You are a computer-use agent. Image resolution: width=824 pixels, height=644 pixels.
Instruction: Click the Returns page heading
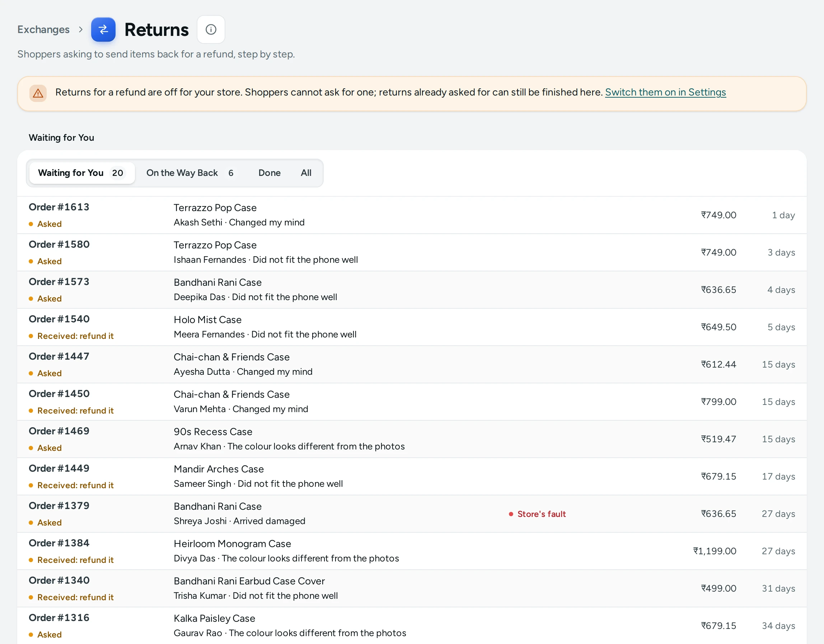(156, 29)
